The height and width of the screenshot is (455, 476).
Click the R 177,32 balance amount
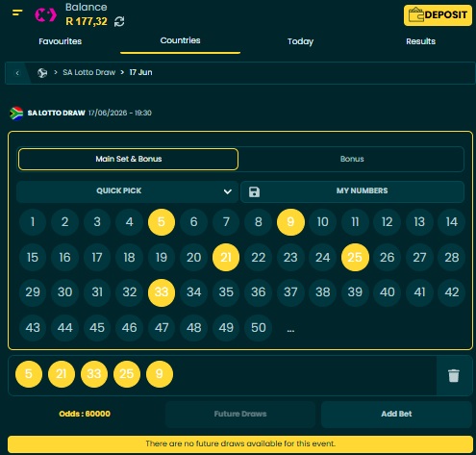click(87, 21)
